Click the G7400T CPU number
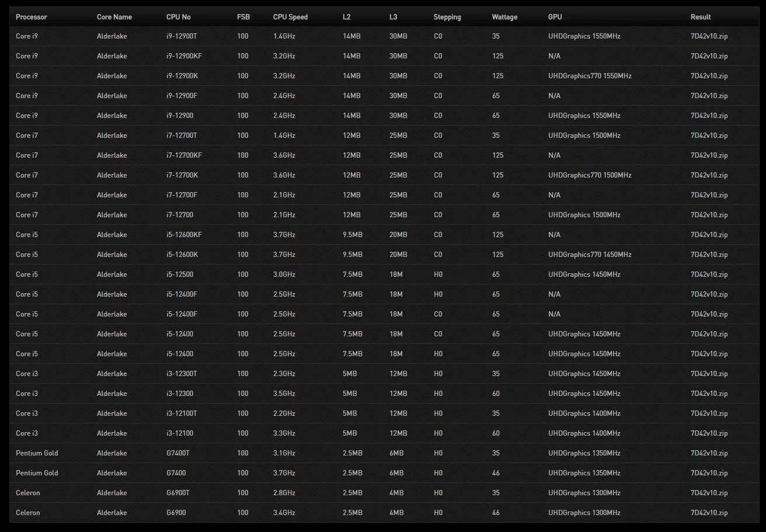Screen dimensions: 766x532 (x=178, y=453)
